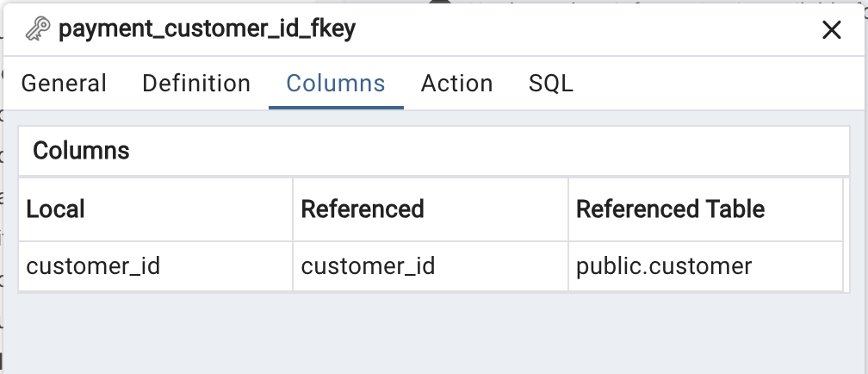This screenshot has height=374, width=868.
Task: Click the foreign key icon beside the title
Action: click(38, 28)
